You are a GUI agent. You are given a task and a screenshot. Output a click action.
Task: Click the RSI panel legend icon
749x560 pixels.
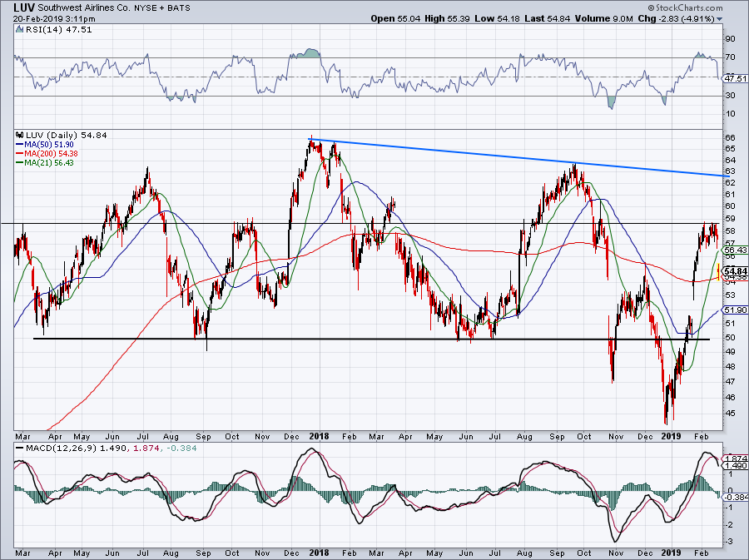coord(20,30)
